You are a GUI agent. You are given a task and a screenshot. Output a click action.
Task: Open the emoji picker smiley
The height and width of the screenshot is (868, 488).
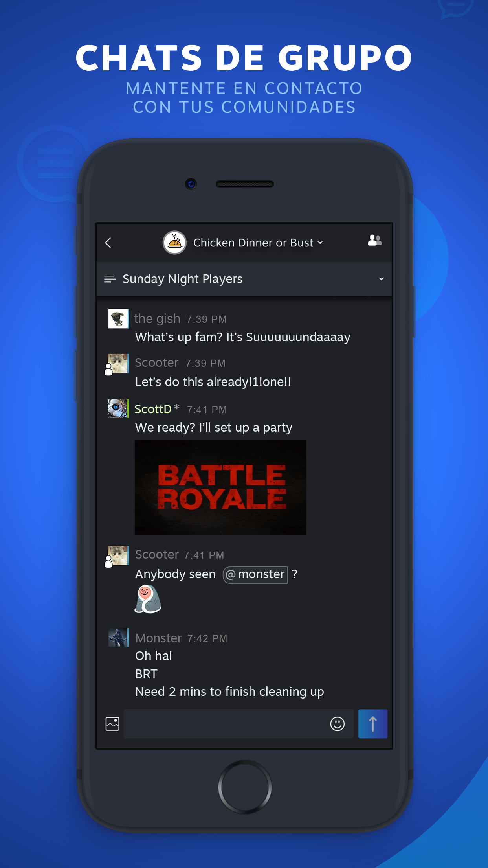click(x=338, y=724)
